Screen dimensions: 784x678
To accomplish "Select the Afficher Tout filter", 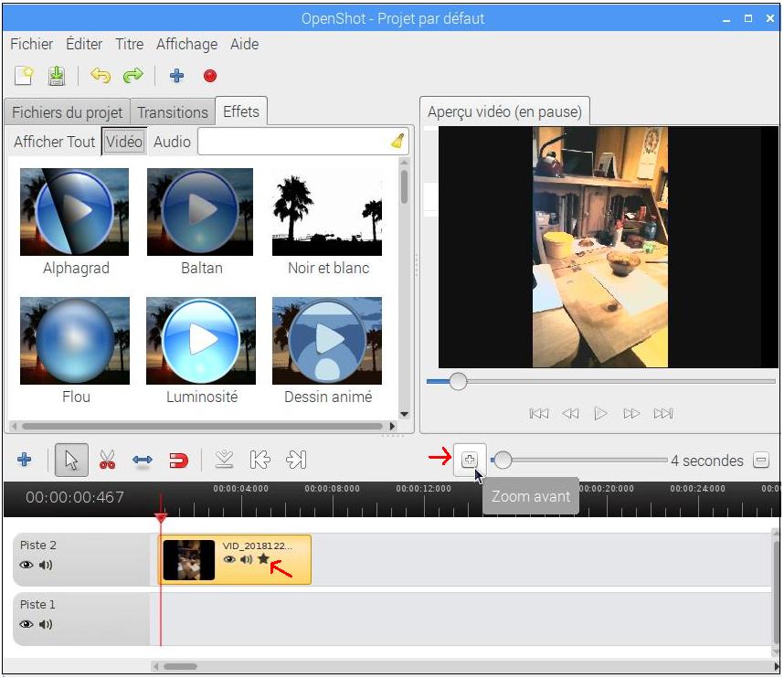I will tap(54, 142).
